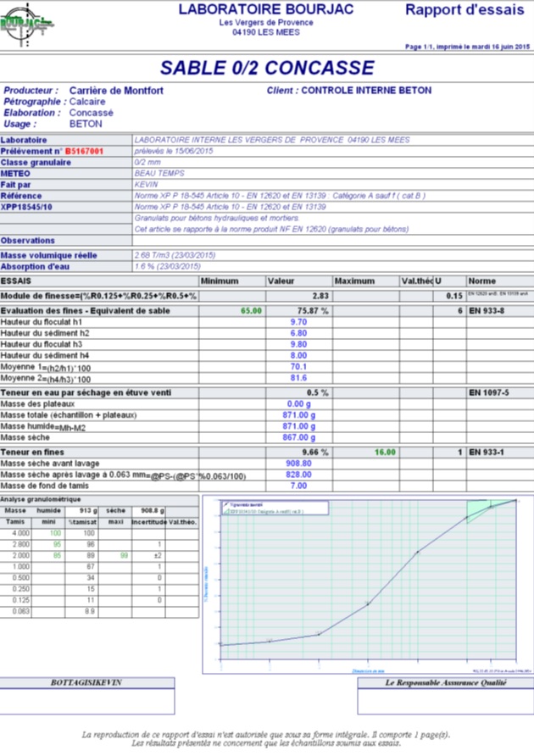Click the Carrière de Montfort producer name
Screen dimensions: 534x756
[116, 90]
